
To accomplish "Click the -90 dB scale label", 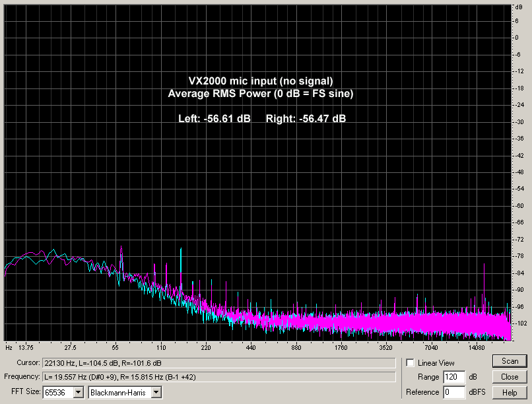I will (519, 290).
